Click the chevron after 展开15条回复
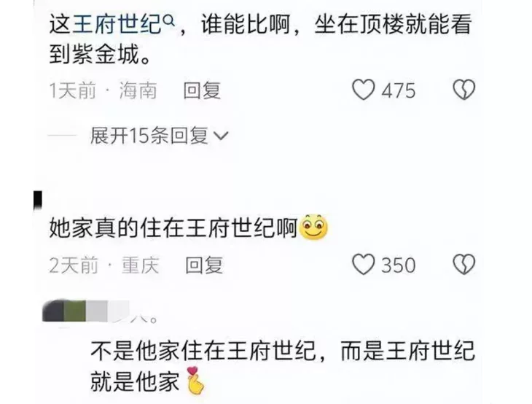 tap(222, 136)
